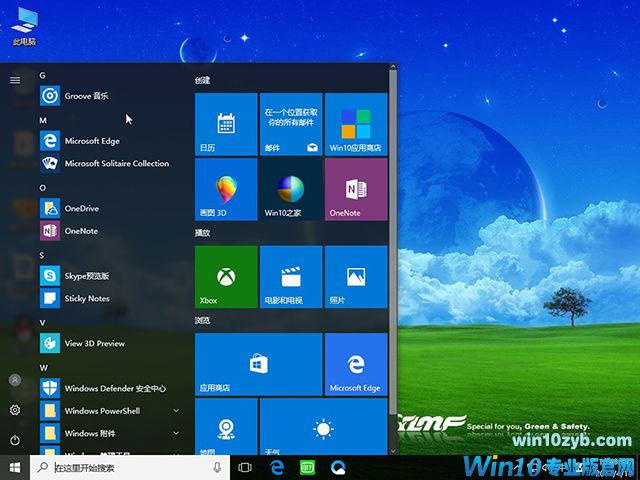The height and width of the screenshot is (480, 640).
Task: Open the OneNote purple tile
Action: (x=355, y=189)
